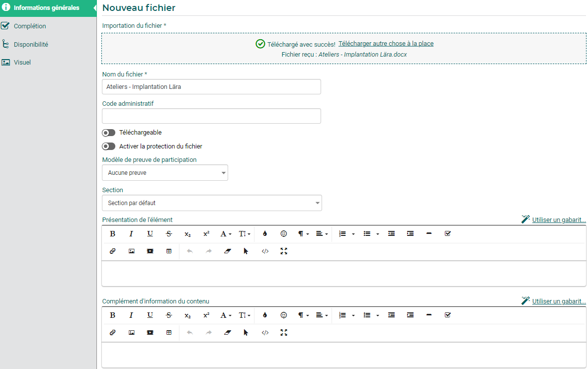Image resolution: width=588 pixels, height=369 pixels.
Task: Click select-all arrow in Présentation de l'élément editor
Action: [x=246, y=251]
